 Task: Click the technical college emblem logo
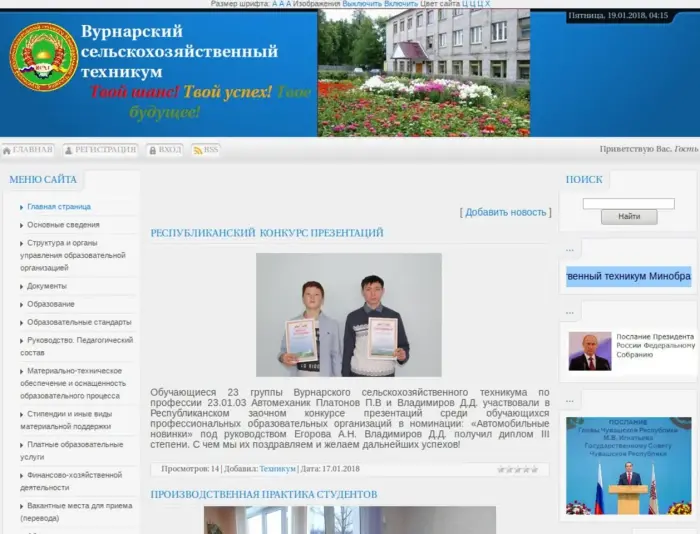coord(43,58)
